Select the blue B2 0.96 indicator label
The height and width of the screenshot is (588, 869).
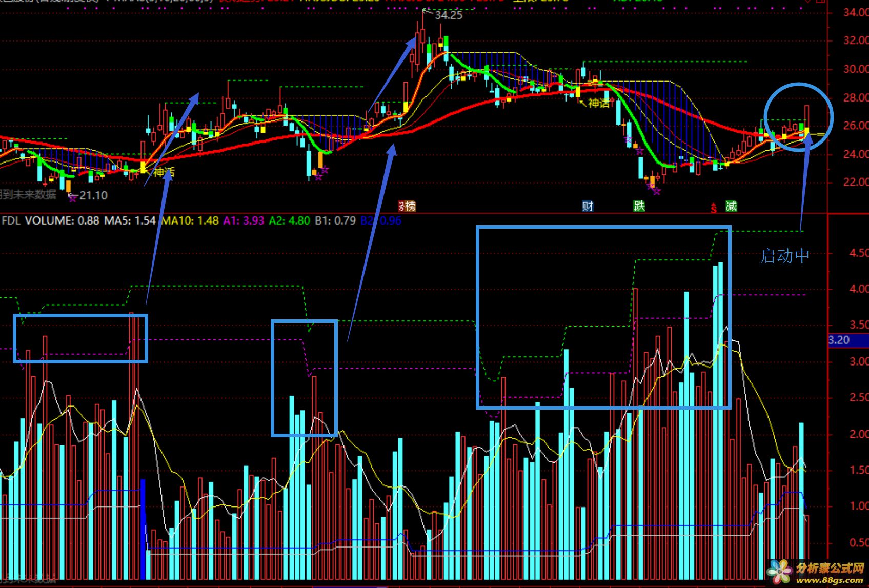point(381,220)
